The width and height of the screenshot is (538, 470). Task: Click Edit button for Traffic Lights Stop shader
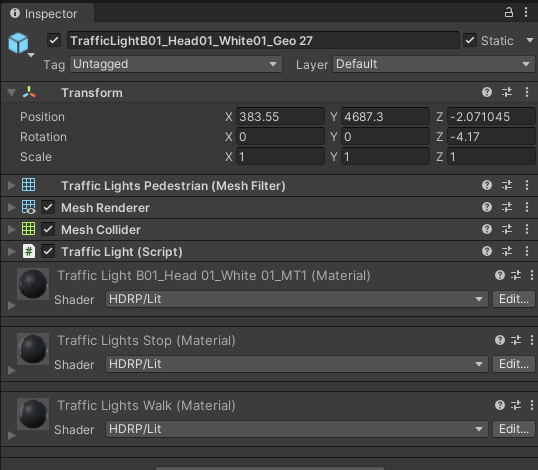point(514,364)
